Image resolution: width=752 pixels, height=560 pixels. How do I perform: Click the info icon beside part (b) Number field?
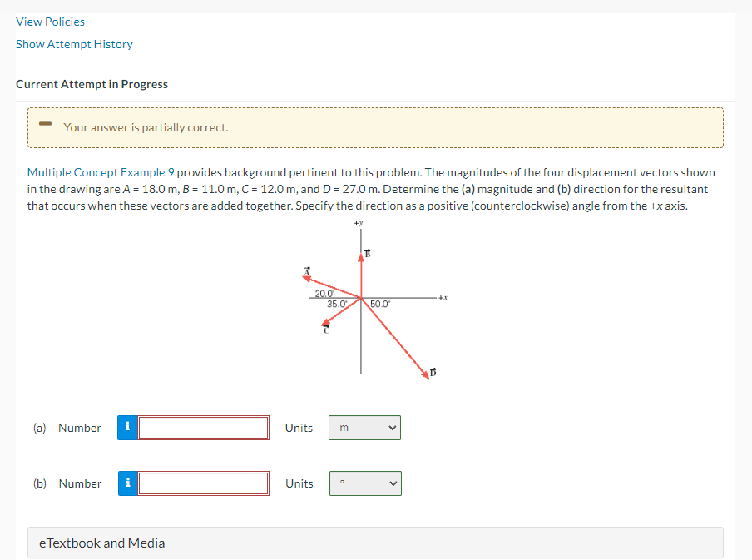(127, 483)
